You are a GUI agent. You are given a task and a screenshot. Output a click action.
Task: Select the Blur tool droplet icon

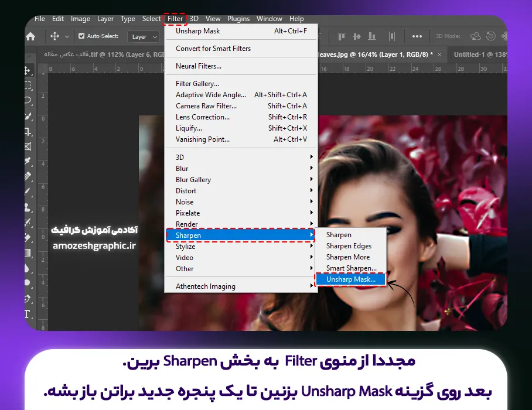pos(28,268)
